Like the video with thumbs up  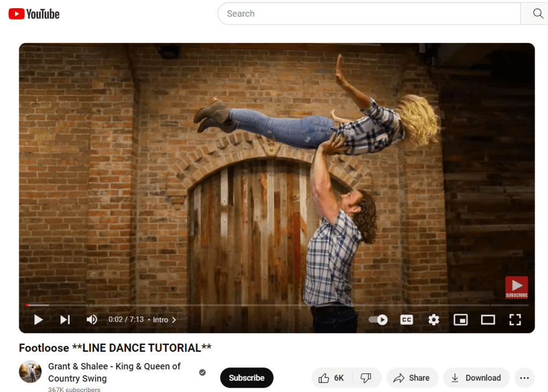331,378
